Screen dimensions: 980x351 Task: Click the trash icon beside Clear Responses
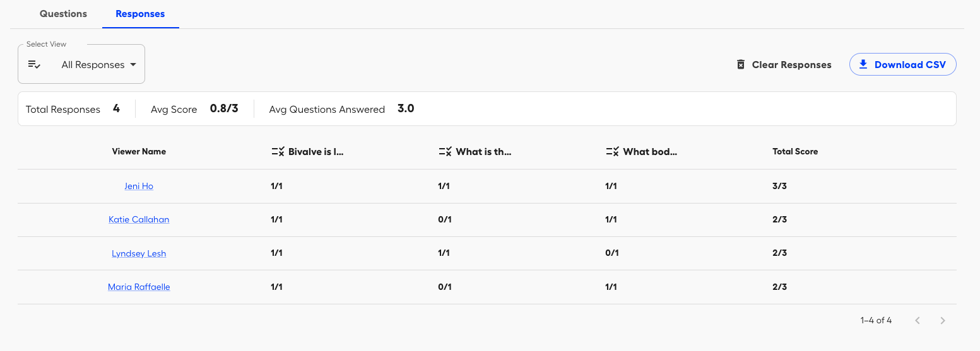pos(741,65)
